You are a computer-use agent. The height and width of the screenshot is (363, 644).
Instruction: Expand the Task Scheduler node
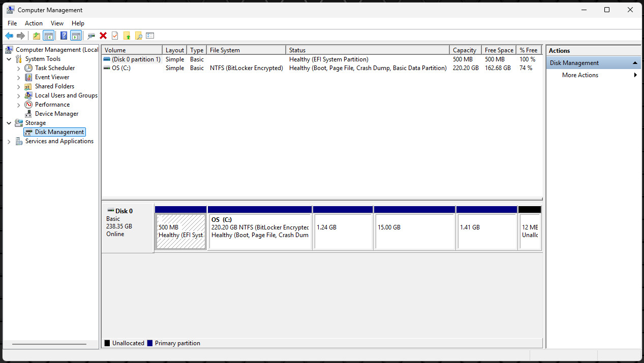19,68
